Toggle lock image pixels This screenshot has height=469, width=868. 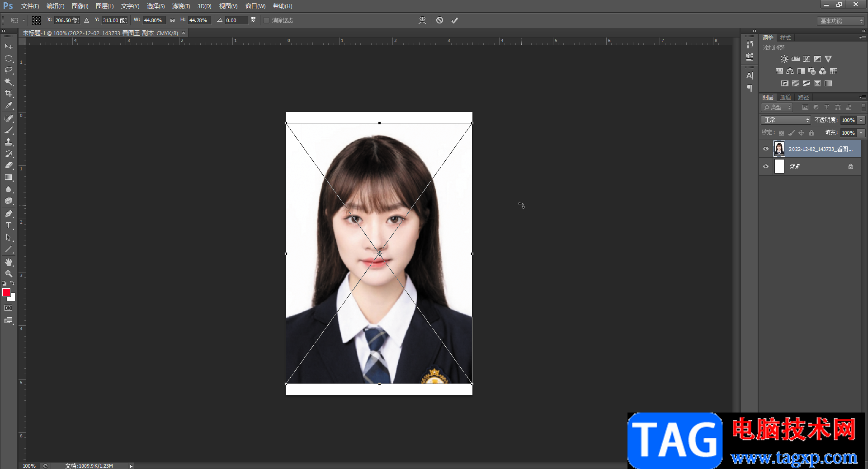(x=791, y=133)
